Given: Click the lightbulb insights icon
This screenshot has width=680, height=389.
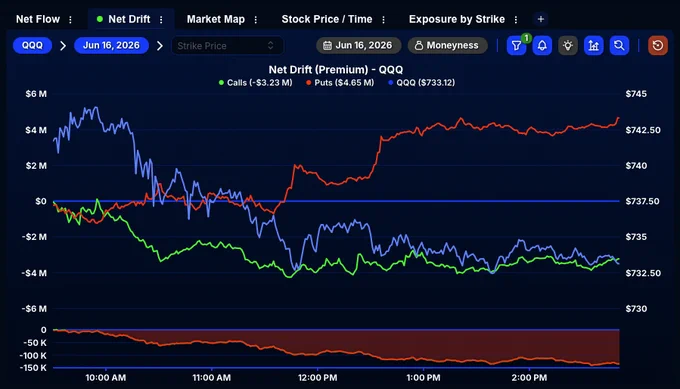Looking at the screenshot, I should (x=568, y=46).
